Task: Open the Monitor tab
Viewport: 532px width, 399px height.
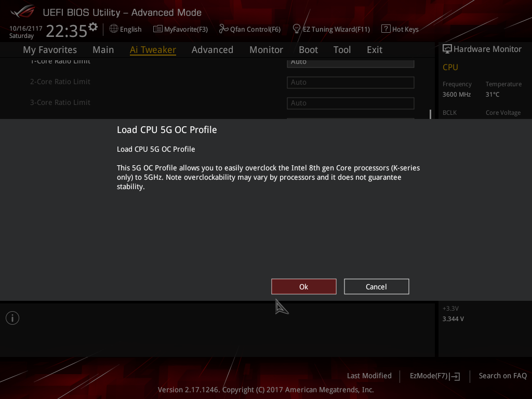Action: click(266, 50)
